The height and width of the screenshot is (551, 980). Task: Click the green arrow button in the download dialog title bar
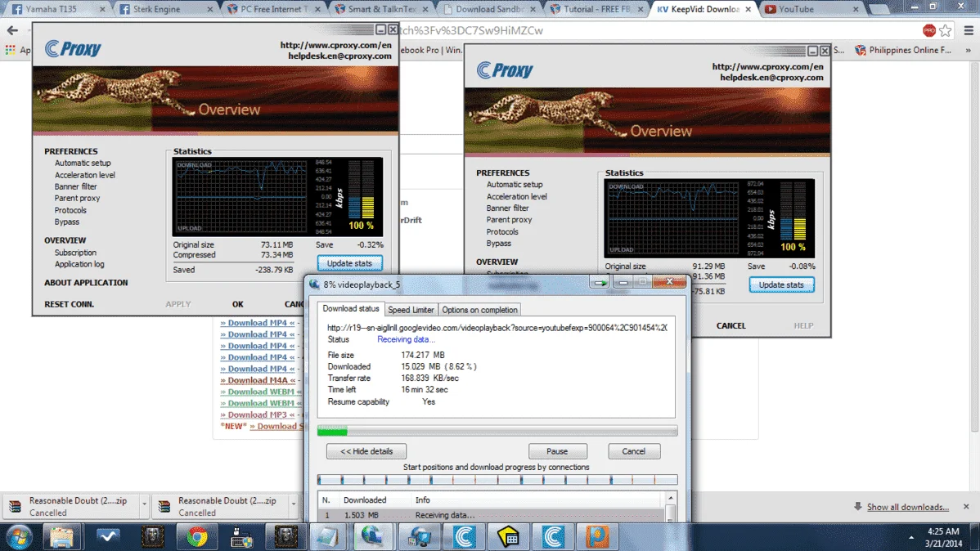600,282
